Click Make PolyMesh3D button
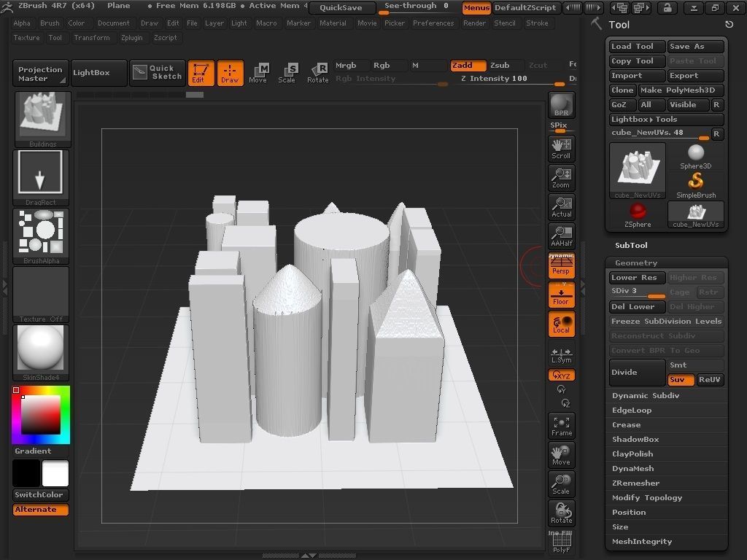The width and height of the screenshot is (747, 560). pyautogui.click(x=681, y=90)
